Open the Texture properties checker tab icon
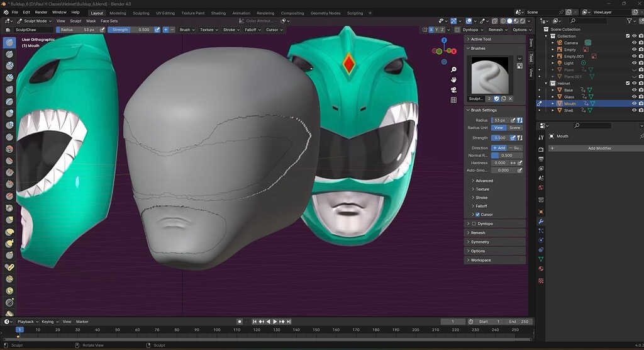 [541, 281]
